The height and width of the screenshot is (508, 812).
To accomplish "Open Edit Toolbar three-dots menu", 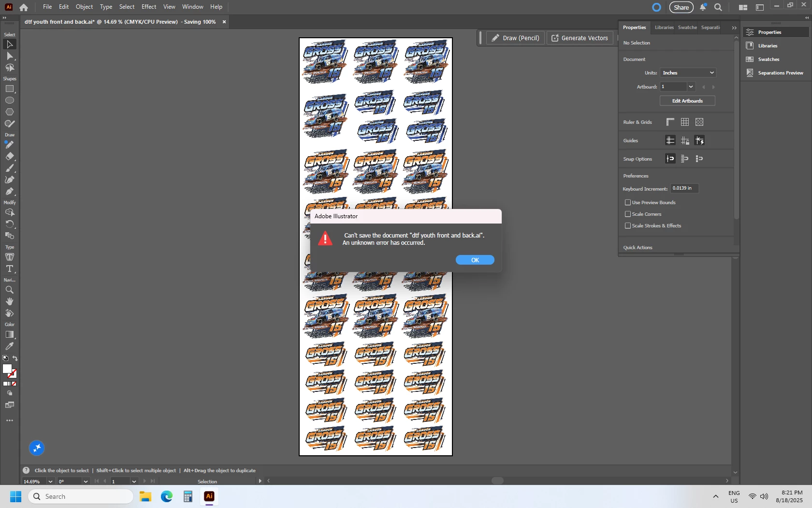I will pyautogui.click(x=10, y=420).
